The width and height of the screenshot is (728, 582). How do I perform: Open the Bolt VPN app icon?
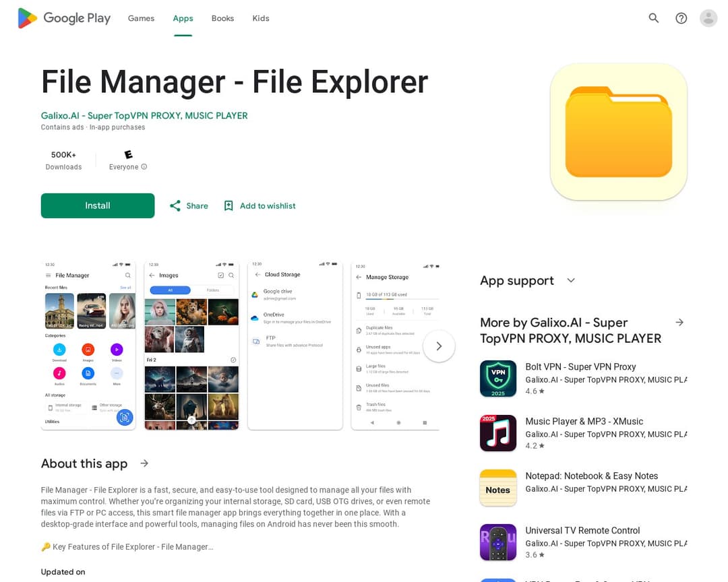click(x=497, y=379)
